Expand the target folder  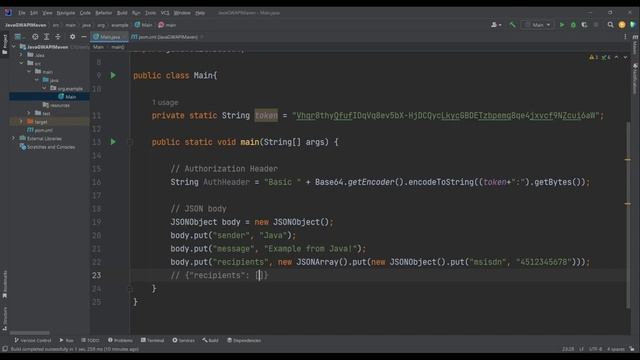click(x=21, y=122)
